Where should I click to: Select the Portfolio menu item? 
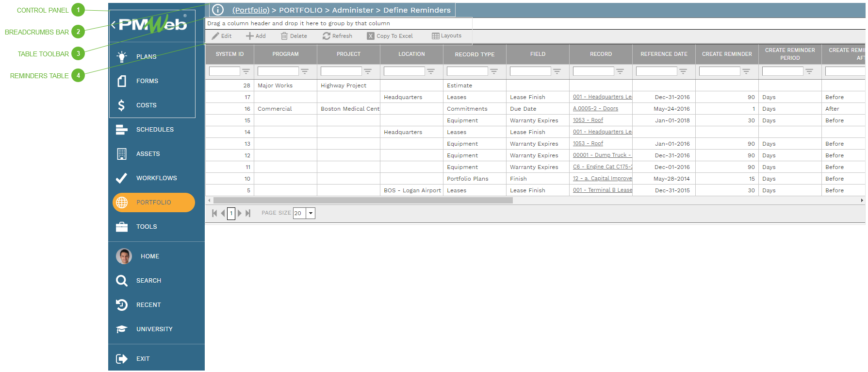(153, 203)
